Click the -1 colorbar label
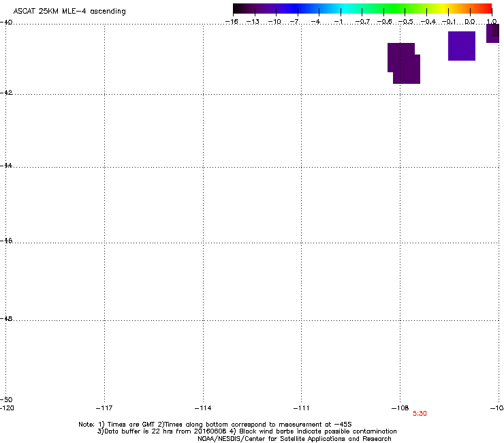 (x=338, y=22)
